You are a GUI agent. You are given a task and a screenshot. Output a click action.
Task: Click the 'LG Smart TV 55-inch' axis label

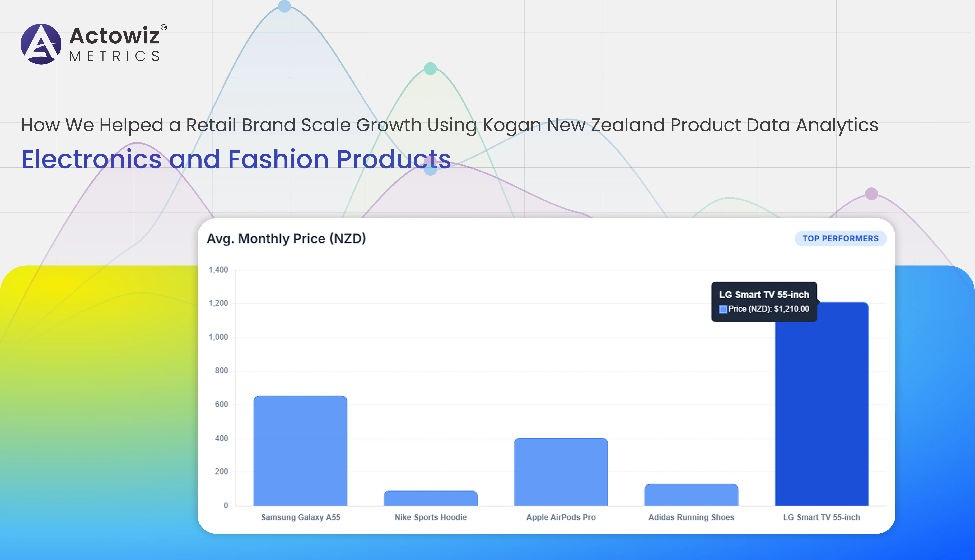coord(821,517)
